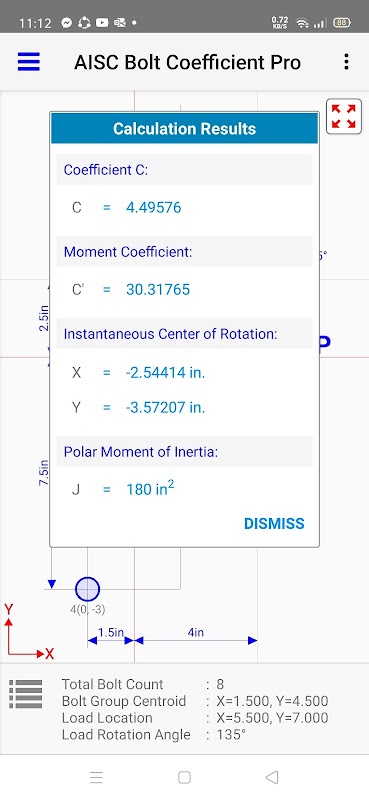Screen dimensions: 369x800
Task: Open the three-dot overflow menu
Action: [347, 62]
